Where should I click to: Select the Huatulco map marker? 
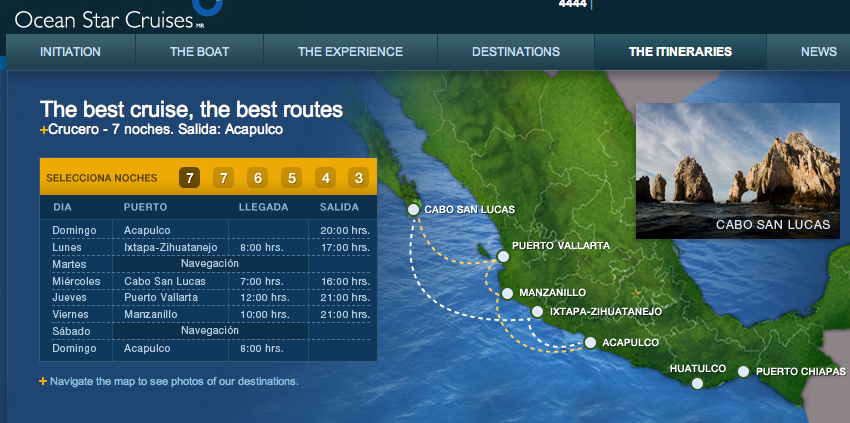click(x=698, y=381)
